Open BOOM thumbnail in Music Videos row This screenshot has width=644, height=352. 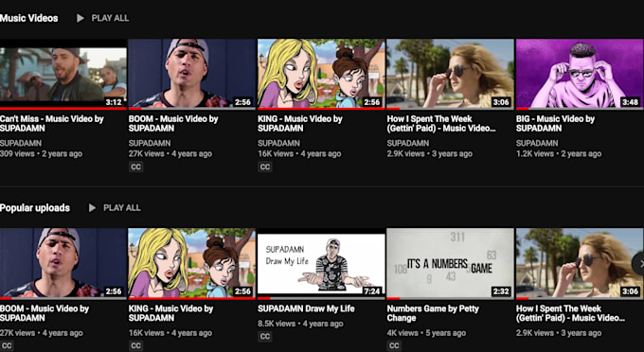192,74
